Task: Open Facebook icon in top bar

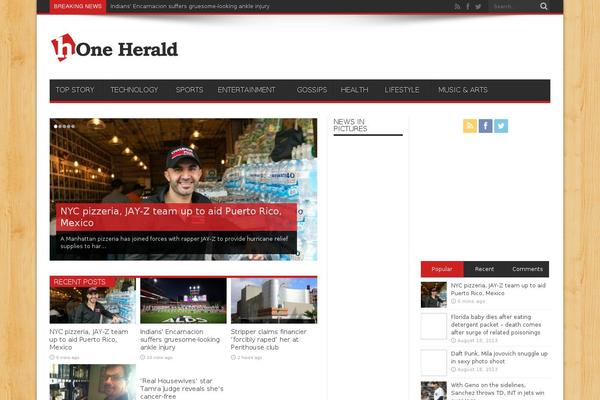Action: (468, 7)
